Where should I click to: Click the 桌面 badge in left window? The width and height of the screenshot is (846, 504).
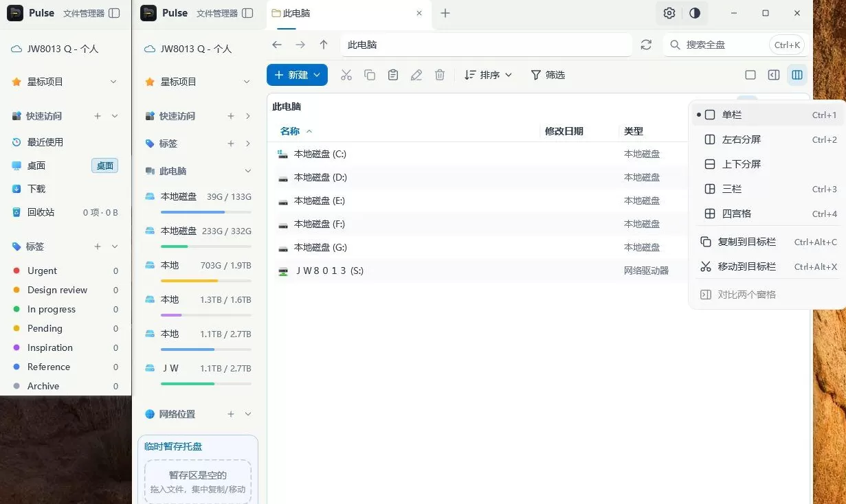tap(105, 165)
